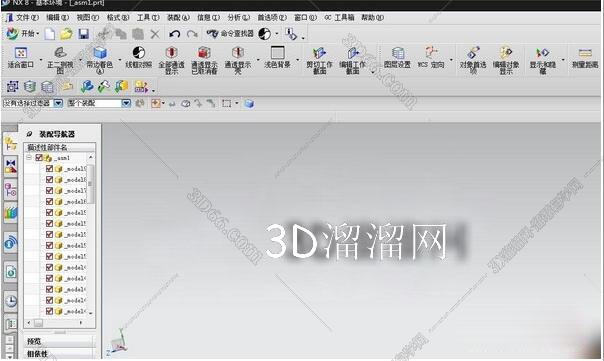Click the Delete X icon in the toolbar
The width and height of the screenshot is (604, 361).
point(155,34)
